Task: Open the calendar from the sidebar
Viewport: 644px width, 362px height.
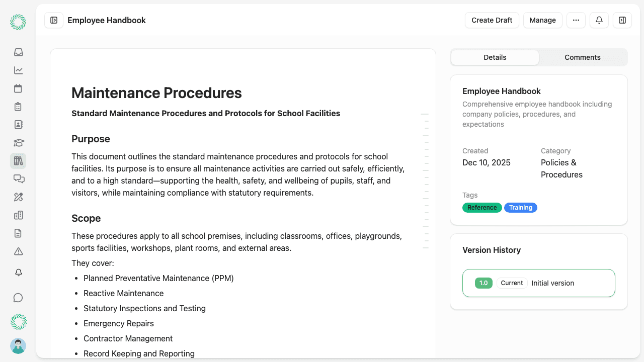Action: pos(18,88)
